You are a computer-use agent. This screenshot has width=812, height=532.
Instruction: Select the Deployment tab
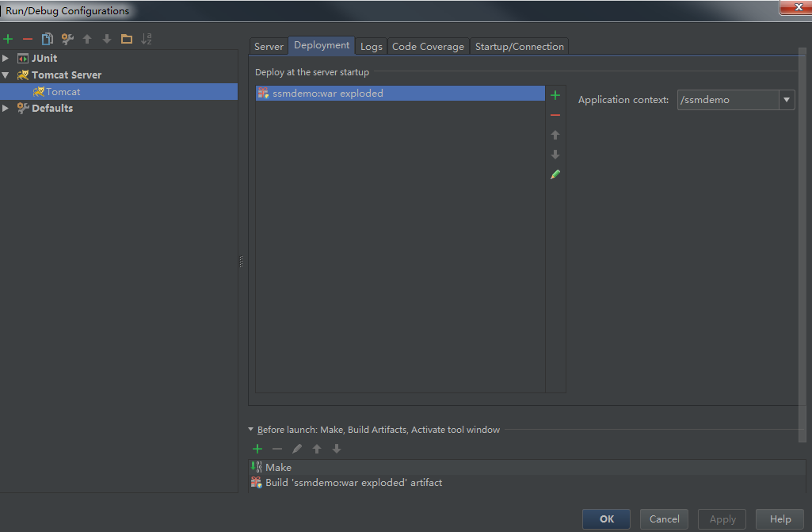pos(322,45)
